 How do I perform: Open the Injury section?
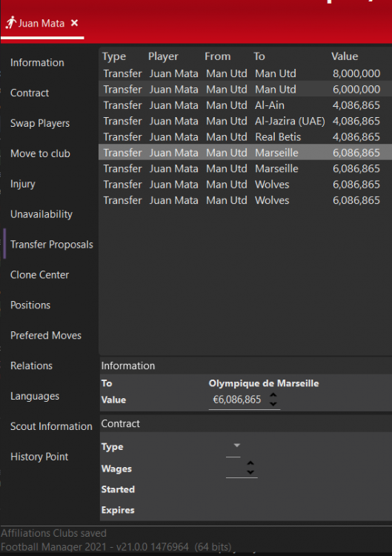pos(23,184)
